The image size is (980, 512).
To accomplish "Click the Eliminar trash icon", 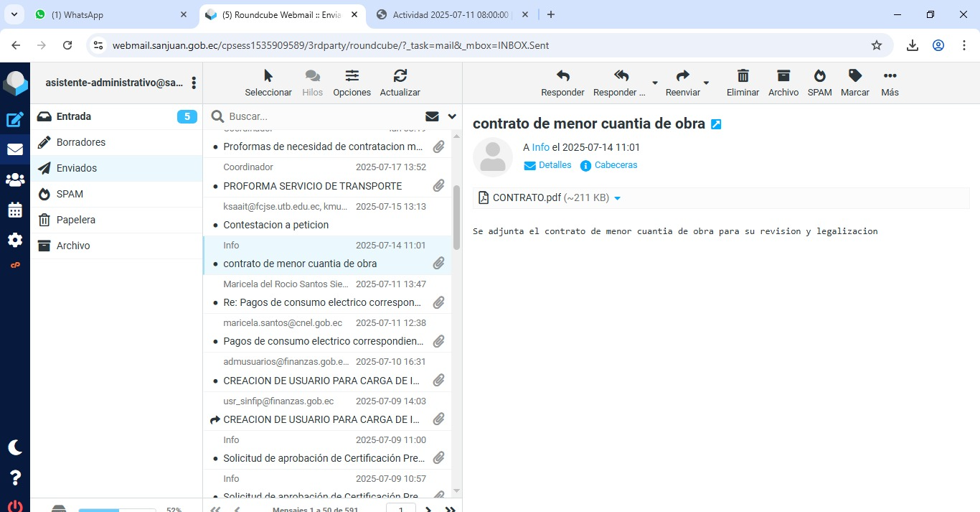I will click(x=743, y=76).
